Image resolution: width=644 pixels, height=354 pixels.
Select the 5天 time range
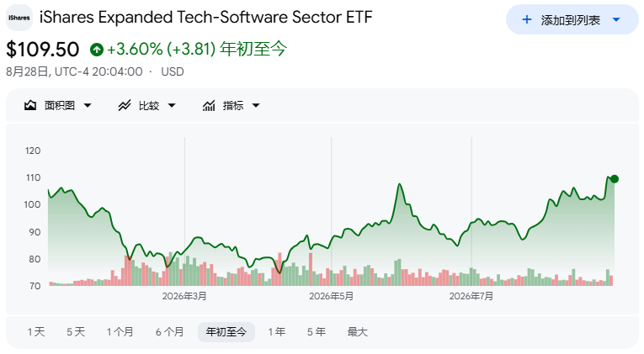pos(76,332)
